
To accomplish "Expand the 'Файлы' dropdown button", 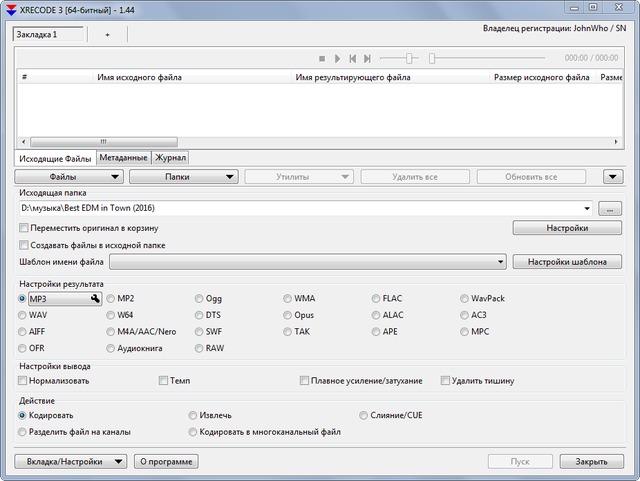I will (70, 177).
